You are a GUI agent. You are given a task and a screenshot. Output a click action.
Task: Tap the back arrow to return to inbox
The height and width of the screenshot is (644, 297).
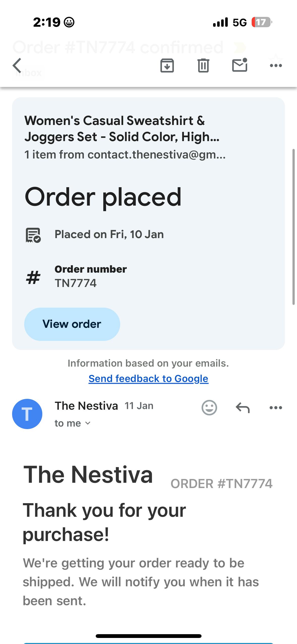pyautogui.click(x=17, y=66)
